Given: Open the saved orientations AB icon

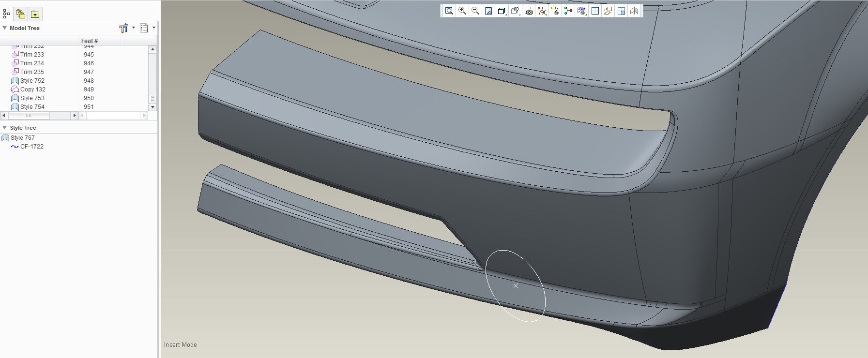Looking at the screenshot, I should click(515, 11).
